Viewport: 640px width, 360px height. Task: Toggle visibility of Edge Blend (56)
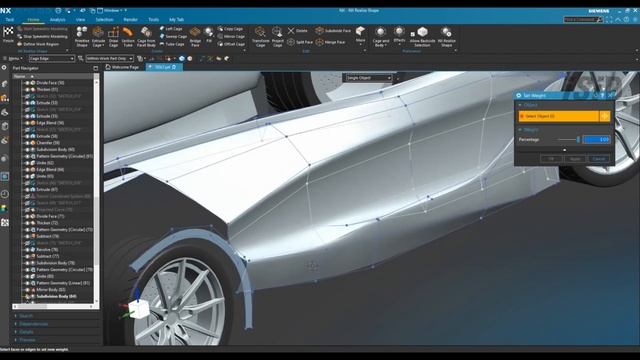click(27, 123)
